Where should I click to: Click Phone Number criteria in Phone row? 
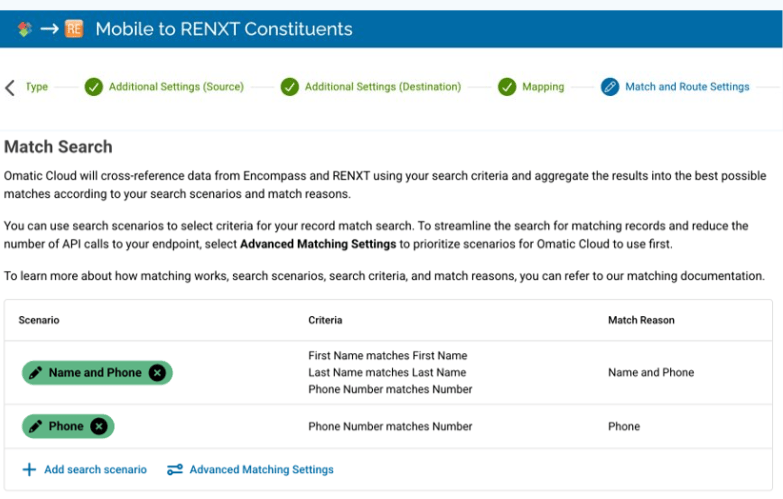(x=390, y=427)
